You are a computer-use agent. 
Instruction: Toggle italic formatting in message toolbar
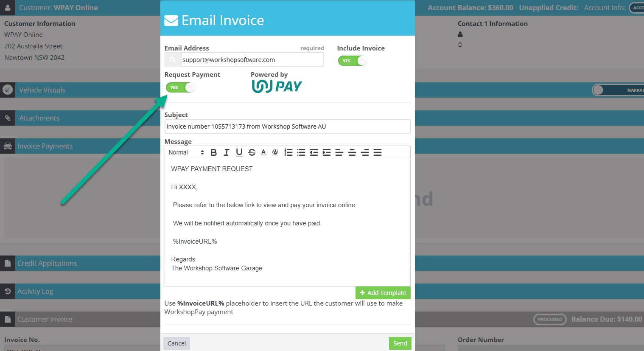click(x=226, y=152)
